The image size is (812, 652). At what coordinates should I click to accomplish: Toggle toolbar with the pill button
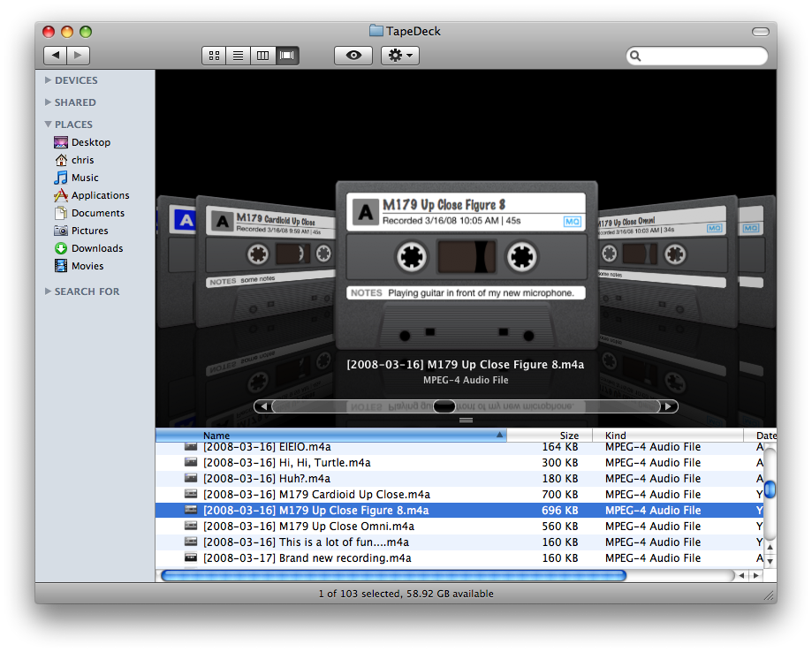tap(760, 32)
